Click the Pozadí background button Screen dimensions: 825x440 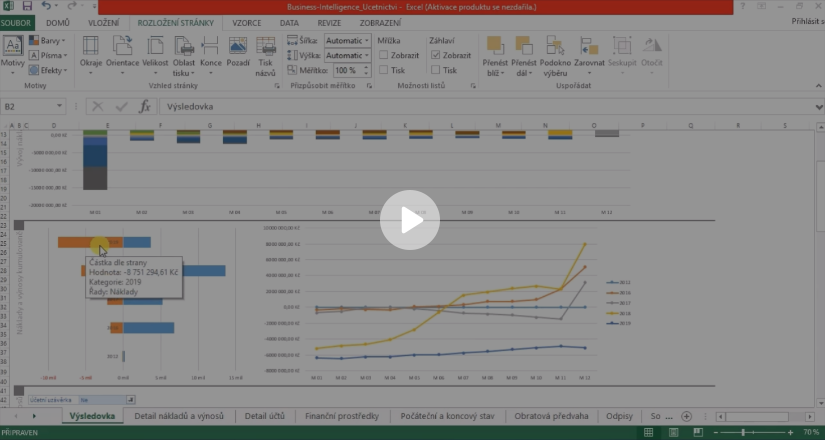point(238,53)
